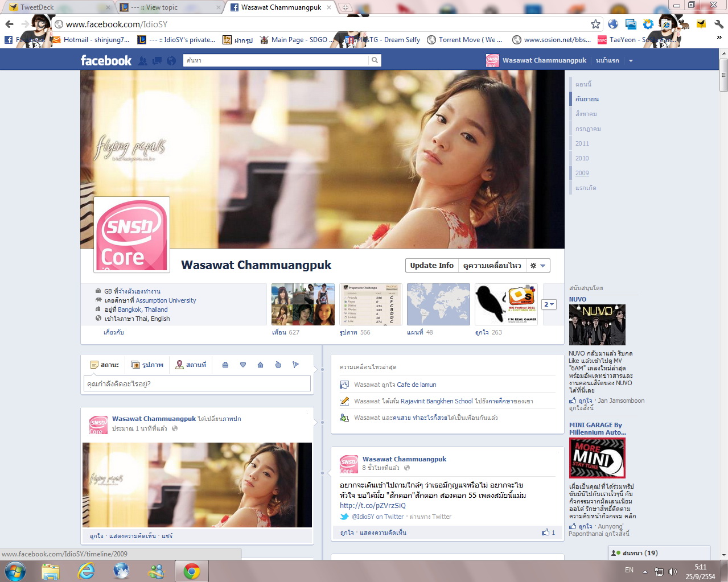Screen dimensions: 728x582
Task: Open the friends thumbnail collage
Action: [x=303, y=304]
